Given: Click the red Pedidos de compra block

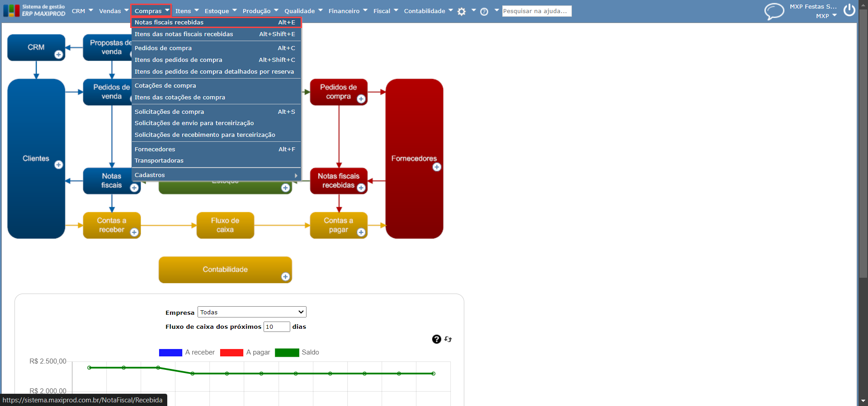Looking at the screenshot, I should pos(339,92).
